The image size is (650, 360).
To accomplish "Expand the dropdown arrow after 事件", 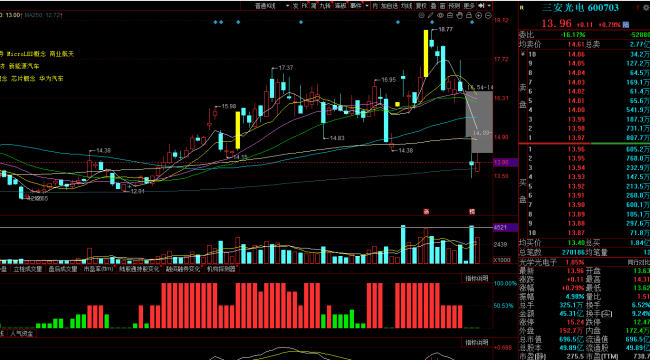I will point(367,6).
